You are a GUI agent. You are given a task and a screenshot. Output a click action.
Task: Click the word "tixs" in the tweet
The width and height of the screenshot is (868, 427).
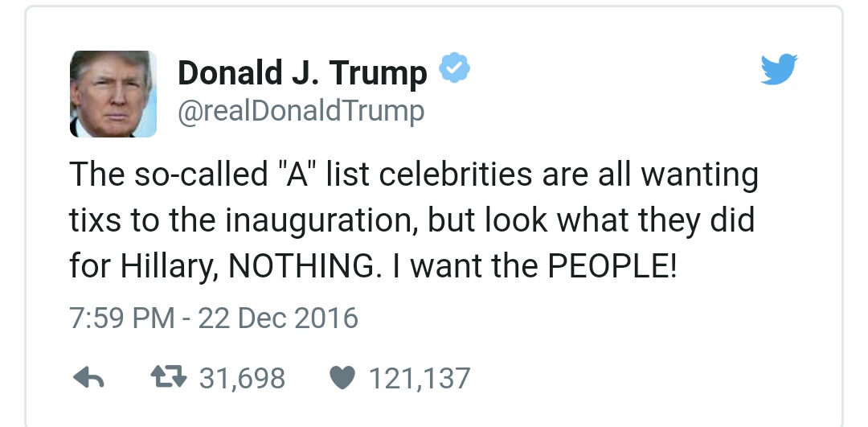[98, 221]
